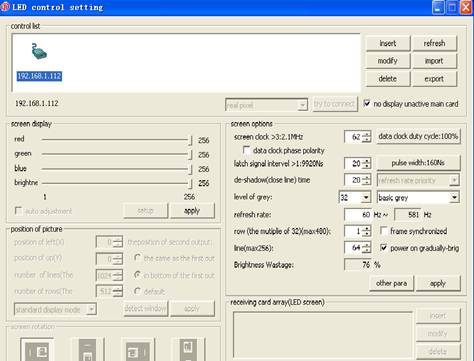
Task: Click the line(max256) stepper
Action: pyautogui.click(x=367, y=248)
